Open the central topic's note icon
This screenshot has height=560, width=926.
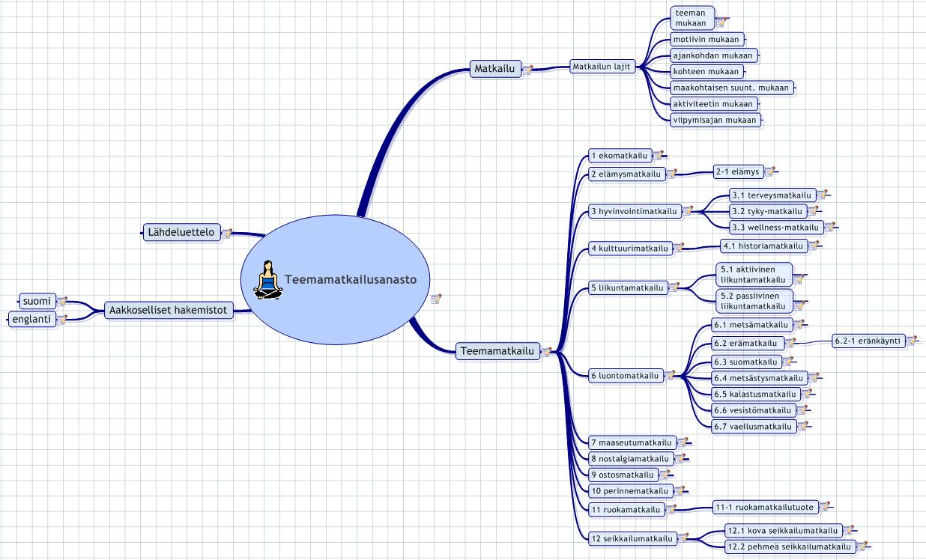[436, 299]
